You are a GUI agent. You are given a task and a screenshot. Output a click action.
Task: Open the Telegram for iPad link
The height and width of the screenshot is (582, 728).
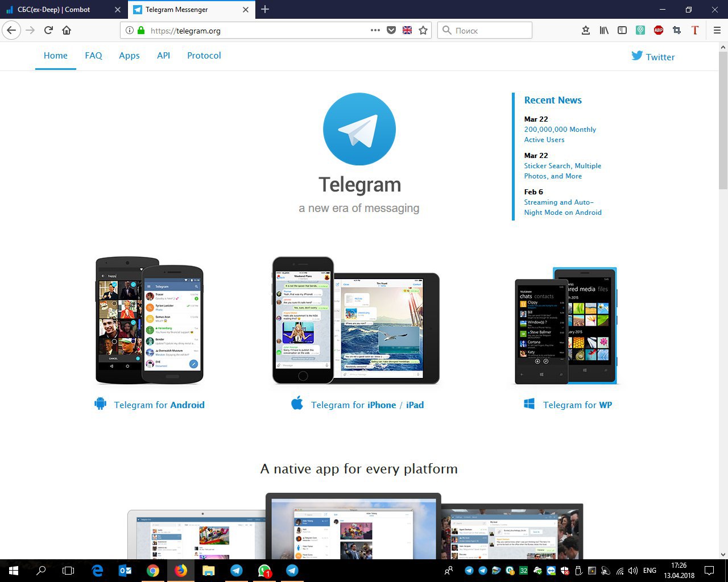(415, 405)
